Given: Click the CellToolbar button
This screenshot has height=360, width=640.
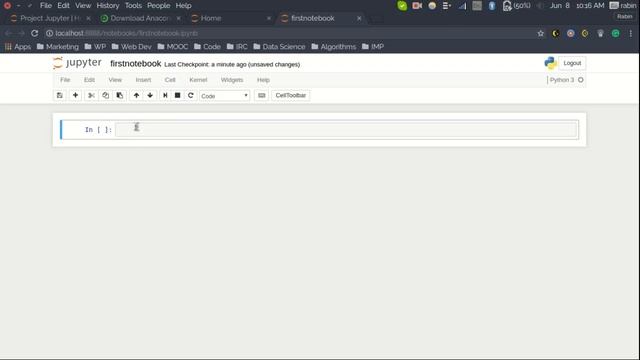Looking at the screenshot, I should coord(291,96).
